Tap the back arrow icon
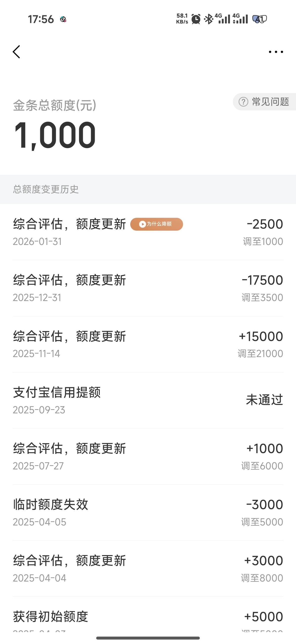The height and width of the screenshot is (644, 296). pos(17,52)
